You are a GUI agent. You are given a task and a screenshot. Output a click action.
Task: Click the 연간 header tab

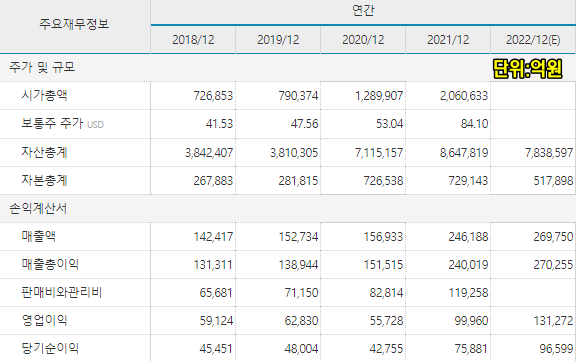click(363, 10)
